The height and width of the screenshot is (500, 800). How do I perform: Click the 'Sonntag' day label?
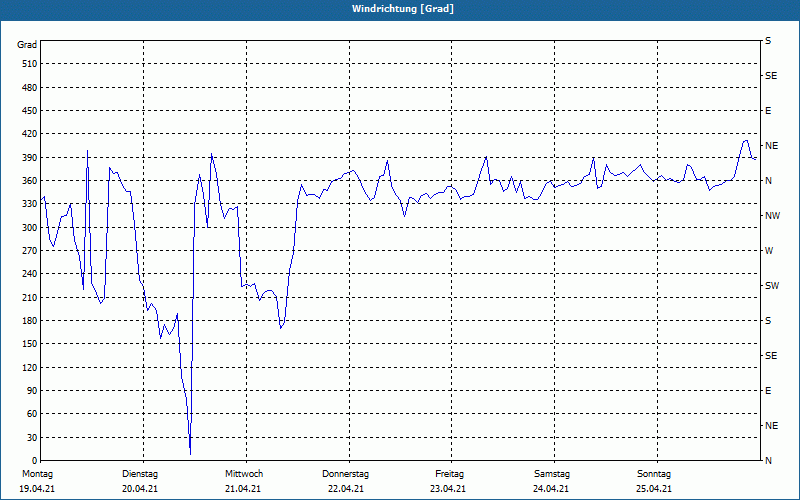coord(654,474)
